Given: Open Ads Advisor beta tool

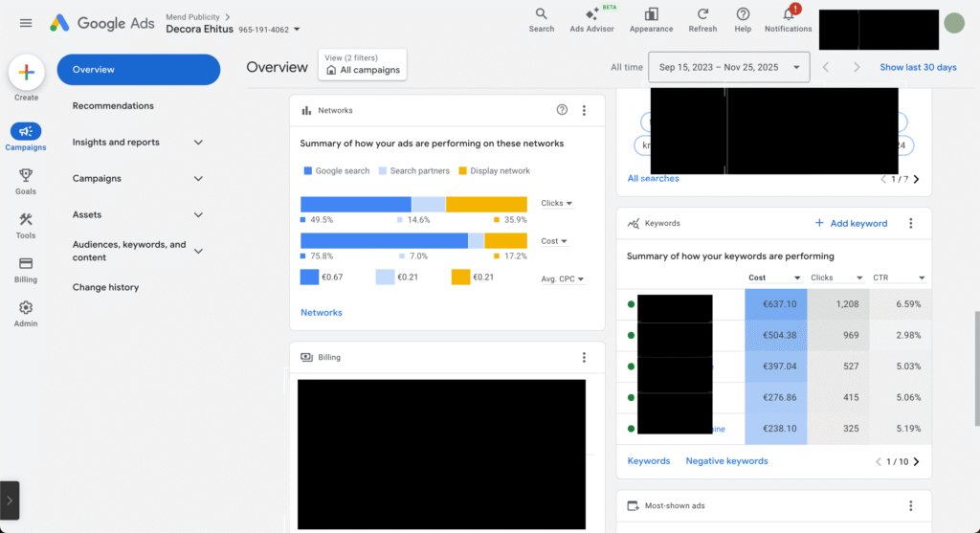Looking at the screenshot, I should 591,15.
